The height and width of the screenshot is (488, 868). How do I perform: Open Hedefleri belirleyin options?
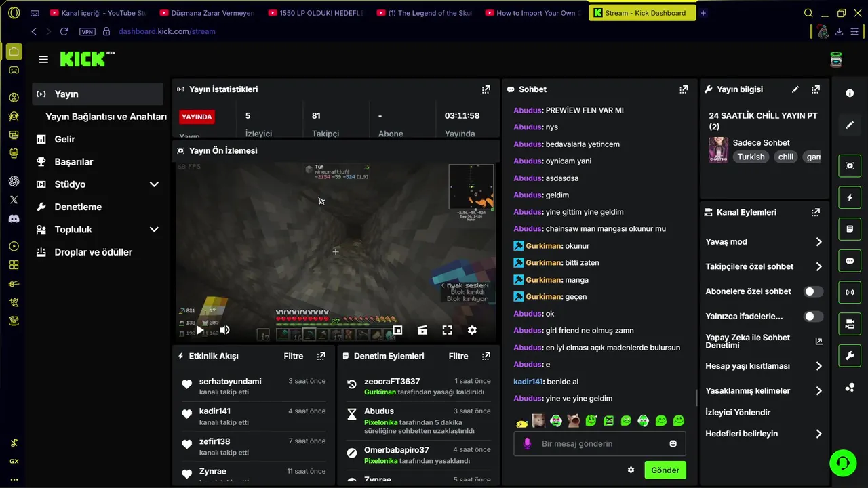[x=764, y=434]
